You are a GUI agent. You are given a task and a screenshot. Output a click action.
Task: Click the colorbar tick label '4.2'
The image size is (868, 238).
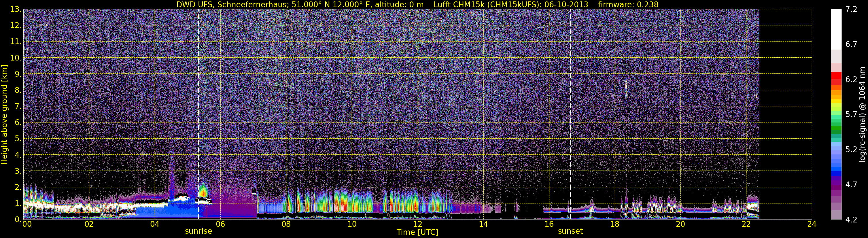[x=851, y=220]
